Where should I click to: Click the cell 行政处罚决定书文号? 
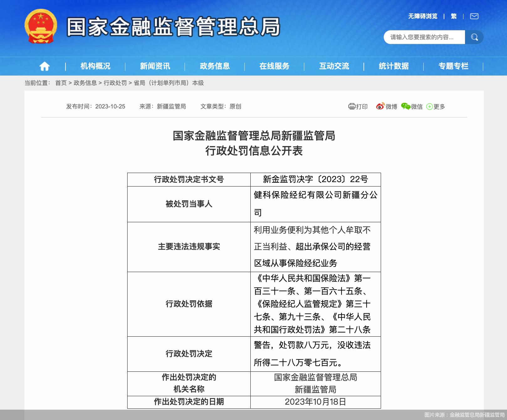189,180
